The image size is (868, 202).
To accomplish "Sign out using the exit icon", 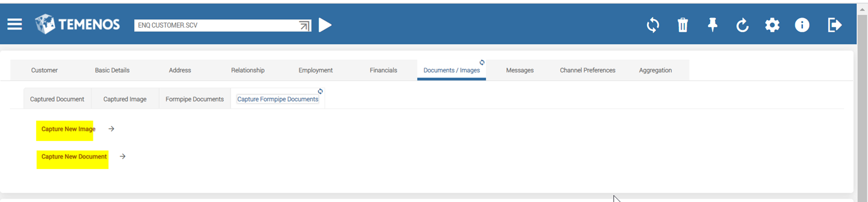I will pyautogui.click(x=834, y=25).
